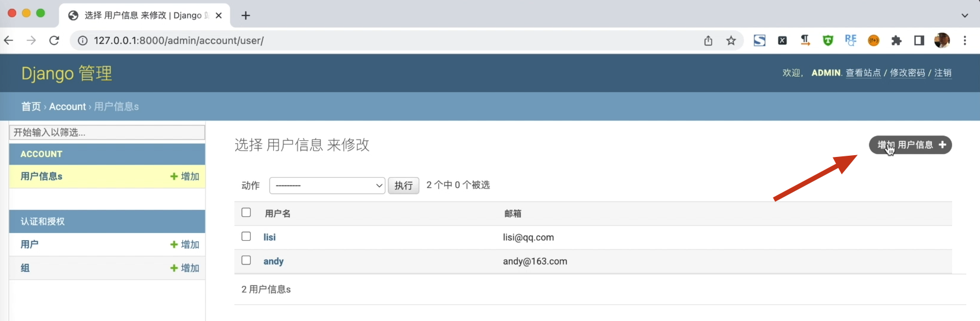Click the 2 用户信息s count text
The image size is (980, 321).
point(266,289)
